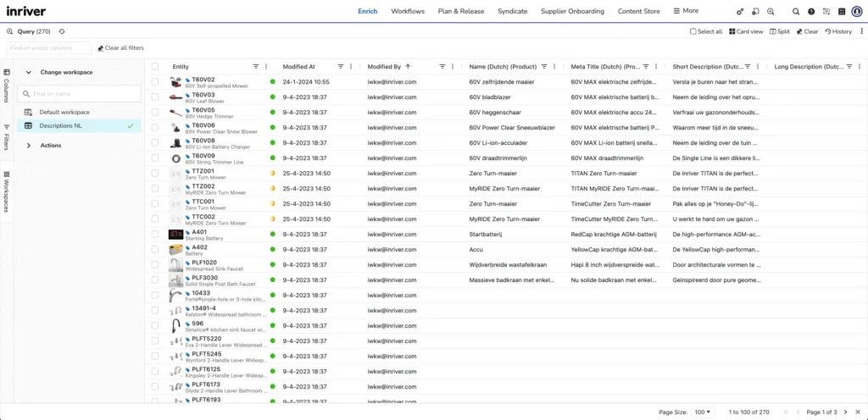Click the refresh query icon
The image size is (868, 420).
pyautogui.click(x=63, y=31)
